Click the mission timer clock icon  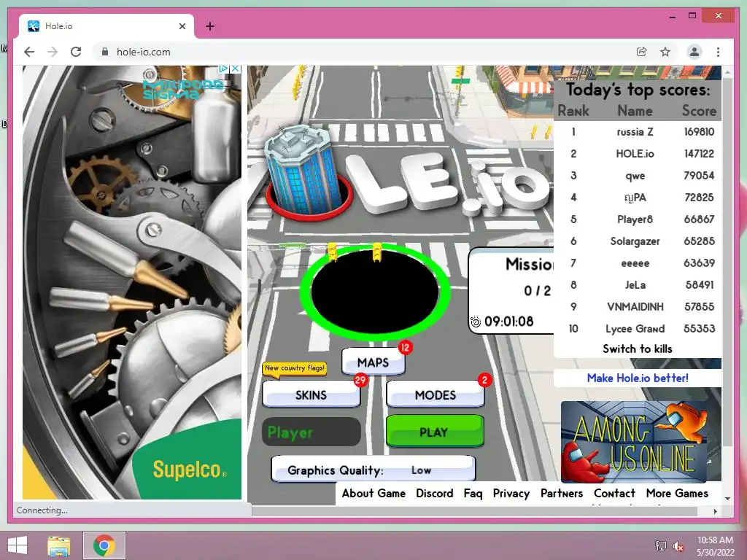pyautogui.click(x=476, y=322)
